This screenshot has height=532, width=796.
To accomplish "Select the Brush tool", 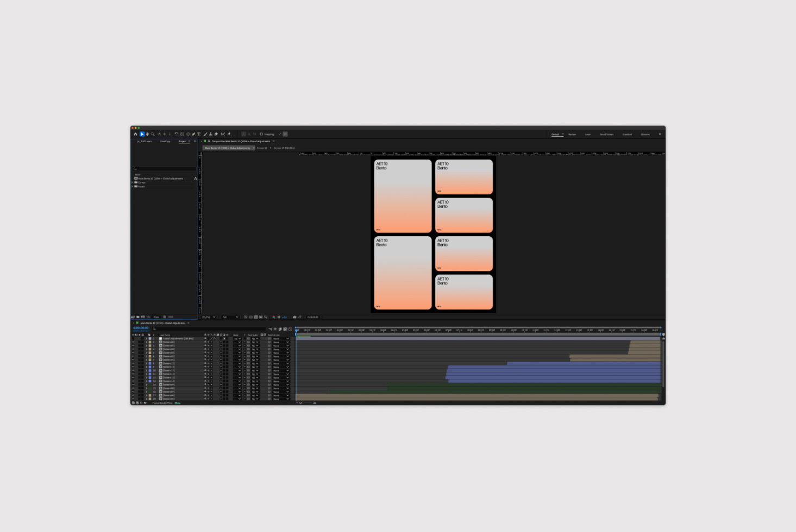I will coord(205,134).
